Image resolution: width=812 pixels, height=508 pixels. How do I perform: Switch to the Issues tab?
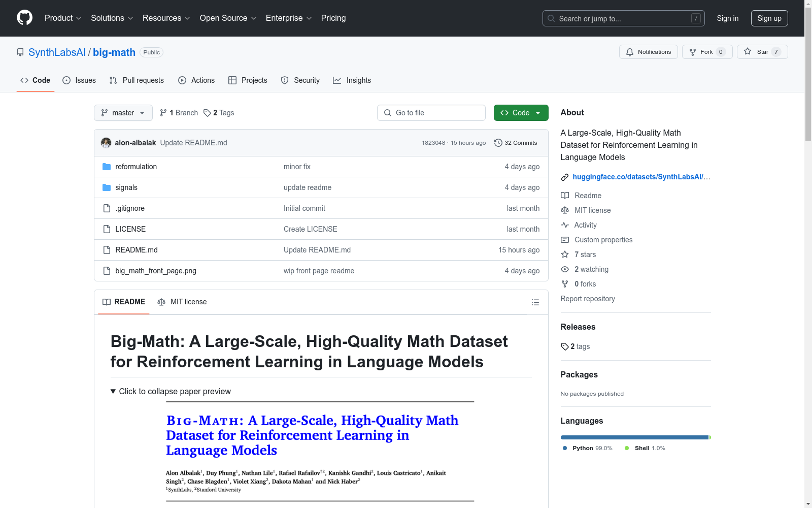(x=79, y=80)
